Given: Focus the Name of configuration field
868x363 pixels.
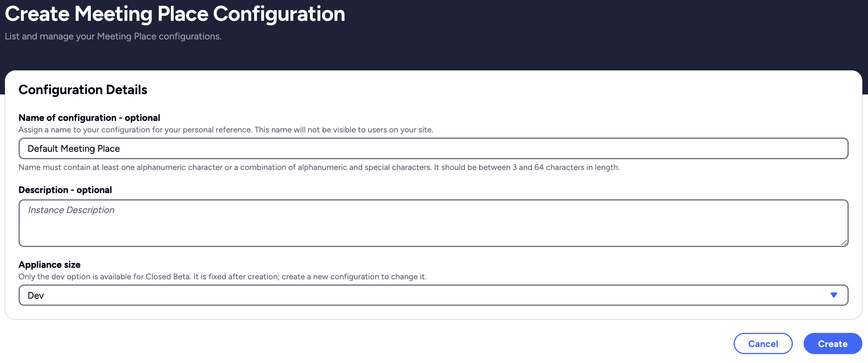Looking at the screenshot, I should click(433, 148).
